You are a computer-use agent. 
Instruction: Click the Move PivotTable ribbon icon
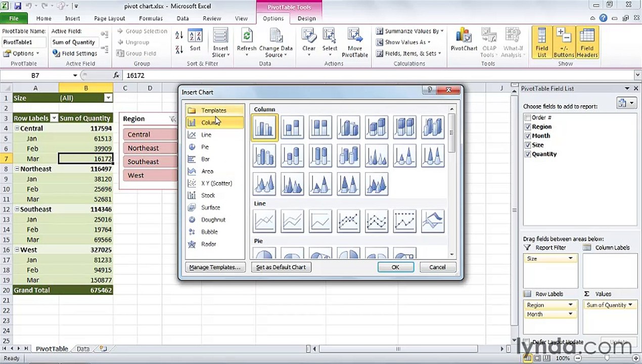tap(355, 43)
